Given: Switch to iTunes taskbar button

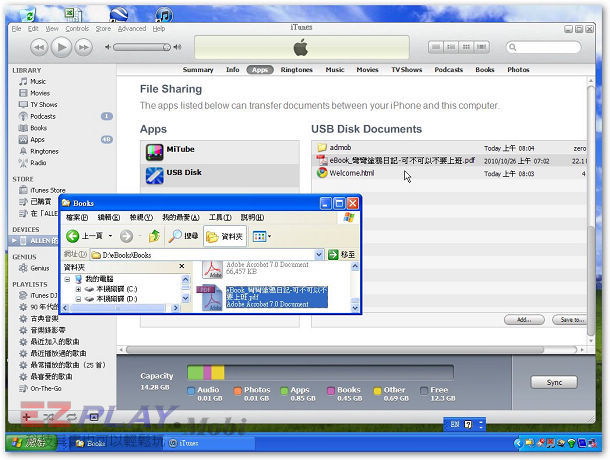Looking at the screenshot, I should point(210,443).
